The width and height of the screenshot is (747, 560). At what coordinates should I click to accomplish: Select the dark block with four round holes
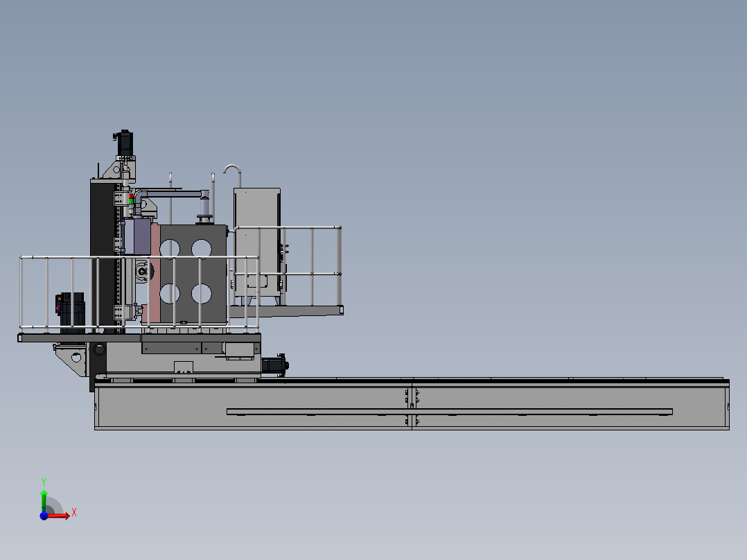(193, 274)
